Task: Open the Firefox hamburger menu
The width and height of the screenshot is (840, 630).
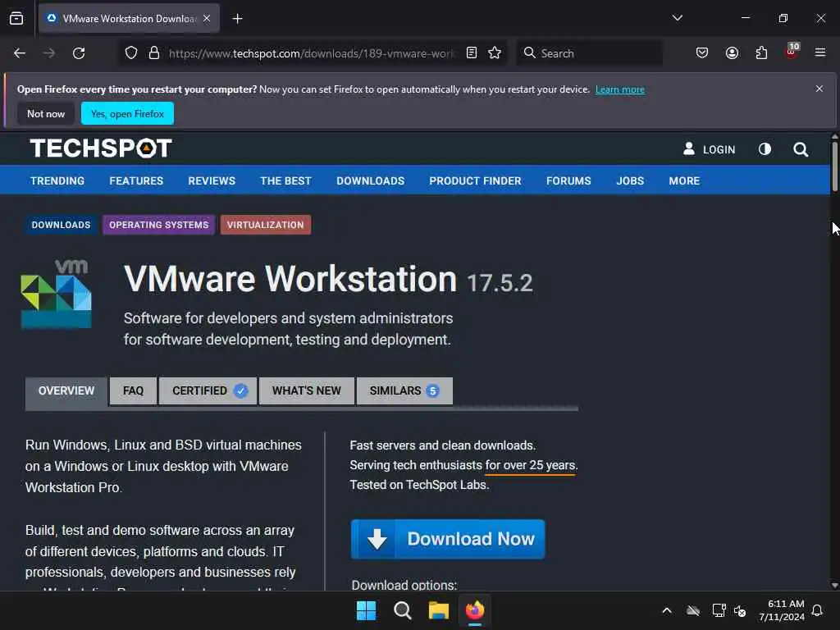Action: (820, 52)
